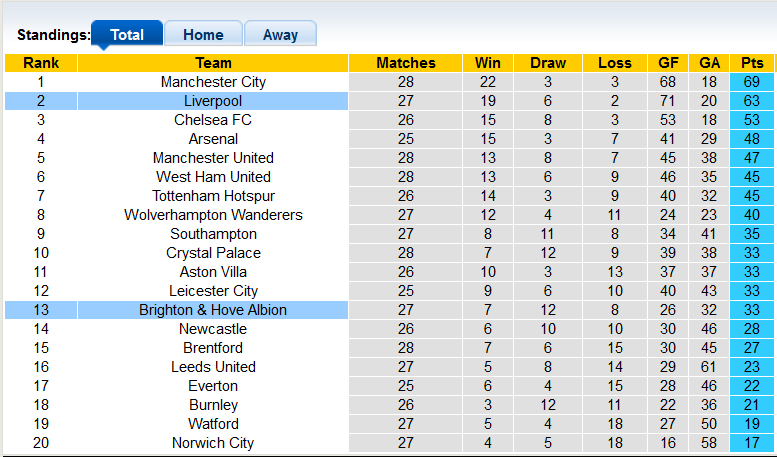Click on Liverpool team name

point(213,101)
